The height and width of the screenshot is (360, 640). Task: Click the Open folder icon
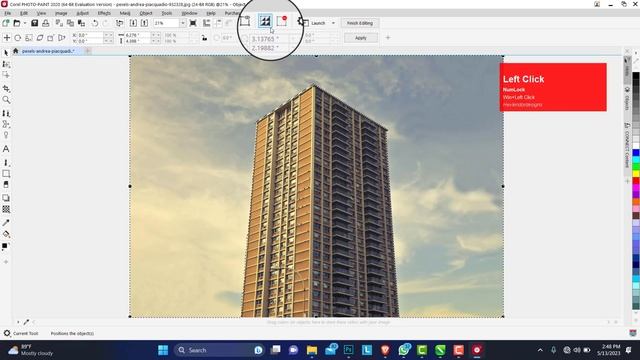(17, 23)
